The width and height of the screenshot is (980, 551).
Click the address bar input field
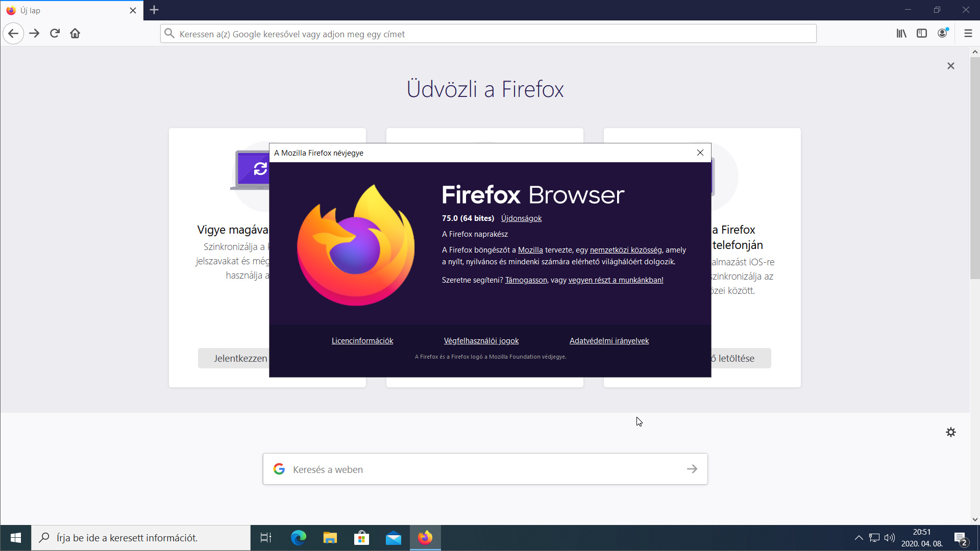pyautogui.click(x=488, y=34)
